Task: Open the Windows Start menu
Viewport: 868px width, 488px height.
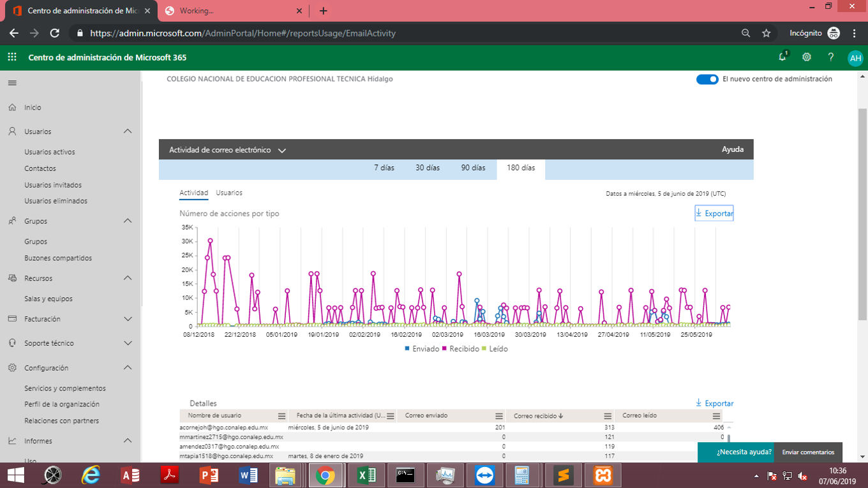Action: 15,475
